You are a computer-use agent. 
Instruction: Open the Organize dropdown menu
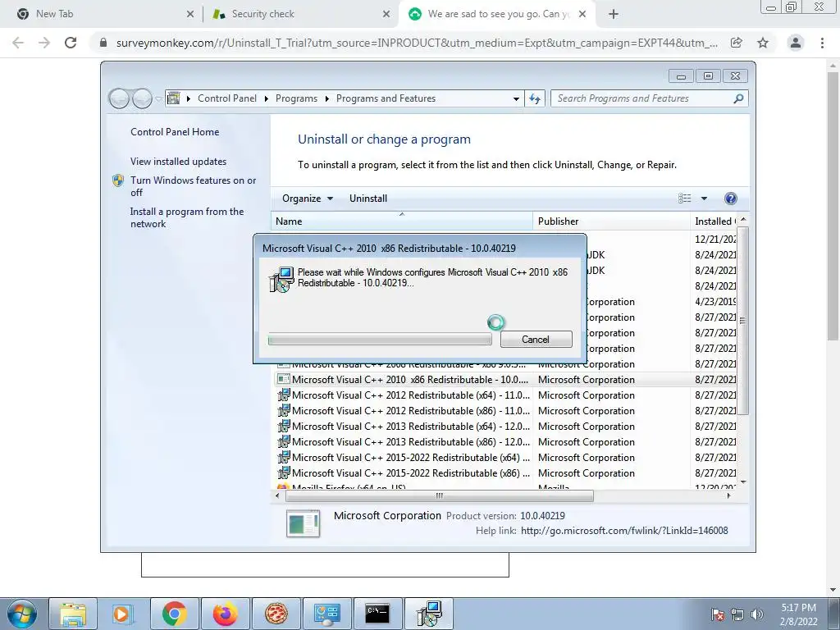(x=308, y=199)
